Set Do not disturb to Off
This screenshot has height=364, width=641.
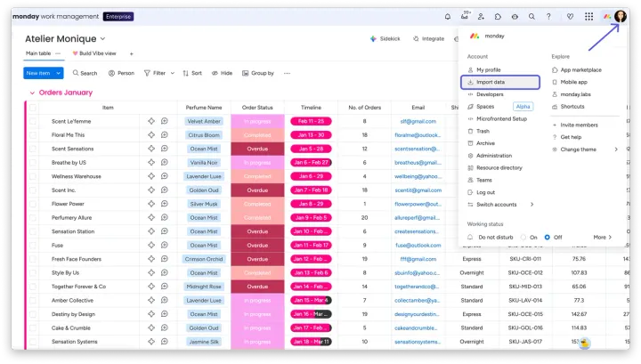(x=547, y=237)
